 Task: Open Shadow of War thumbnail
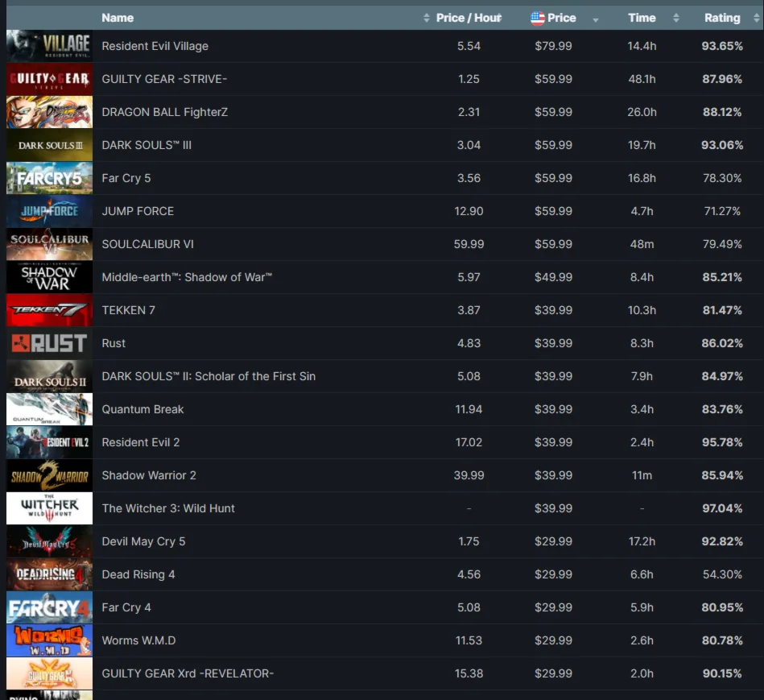click(49, 277)
